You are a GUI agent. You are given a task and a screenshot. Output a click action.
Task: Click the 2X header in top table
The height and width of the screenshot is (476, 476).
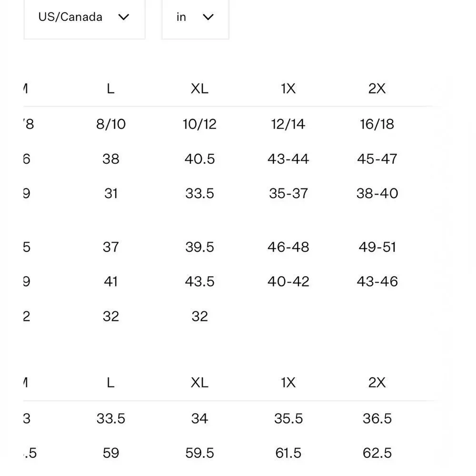coord(377,89)
